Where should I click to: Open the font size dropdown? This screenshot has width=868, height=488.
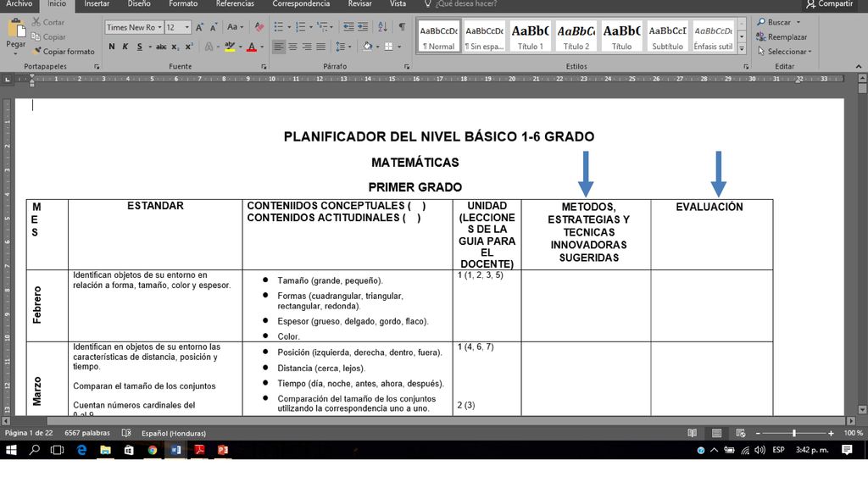(x=187, y=27)
